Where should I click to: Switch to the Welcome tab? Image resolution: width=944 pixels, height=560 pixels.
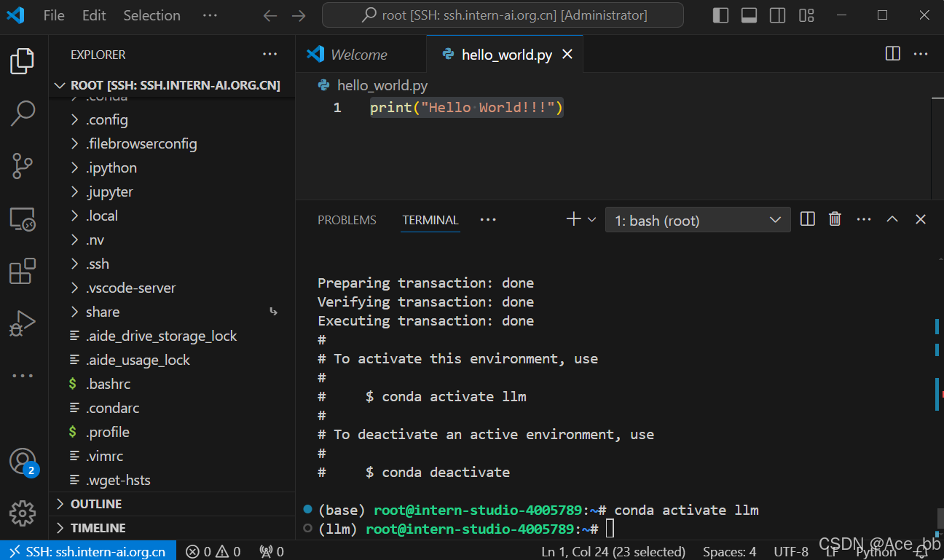click(360, 55)
